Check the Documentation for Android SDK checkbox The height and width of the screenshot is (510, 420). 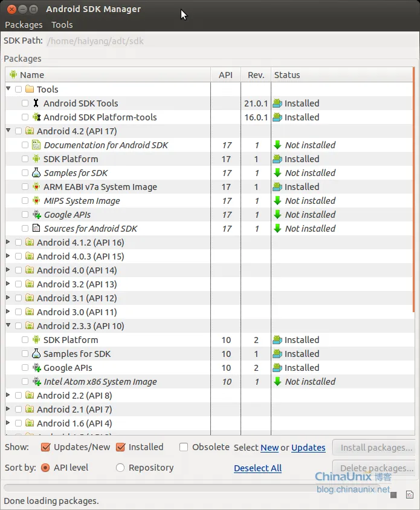pyautogui.click(x=25, y=145)
